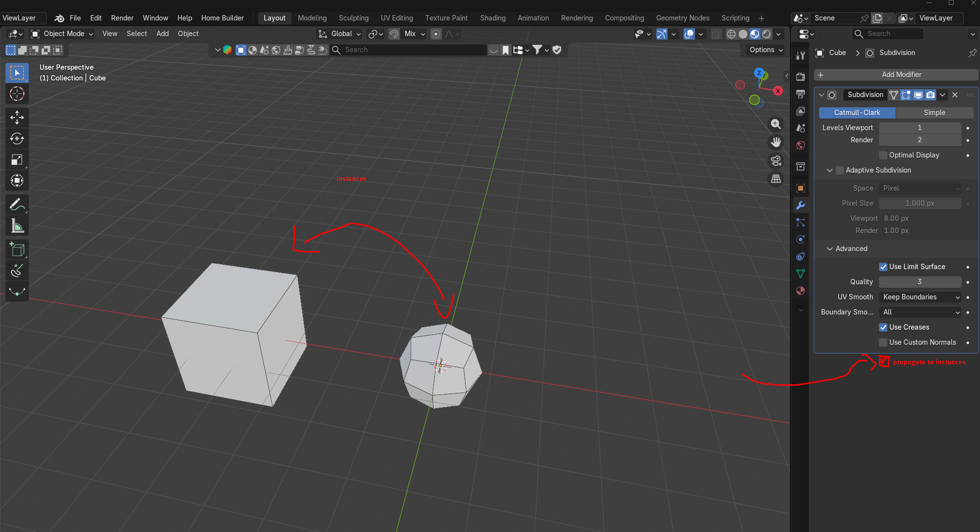Select the Catmull-Clark subdivision type

857,113
